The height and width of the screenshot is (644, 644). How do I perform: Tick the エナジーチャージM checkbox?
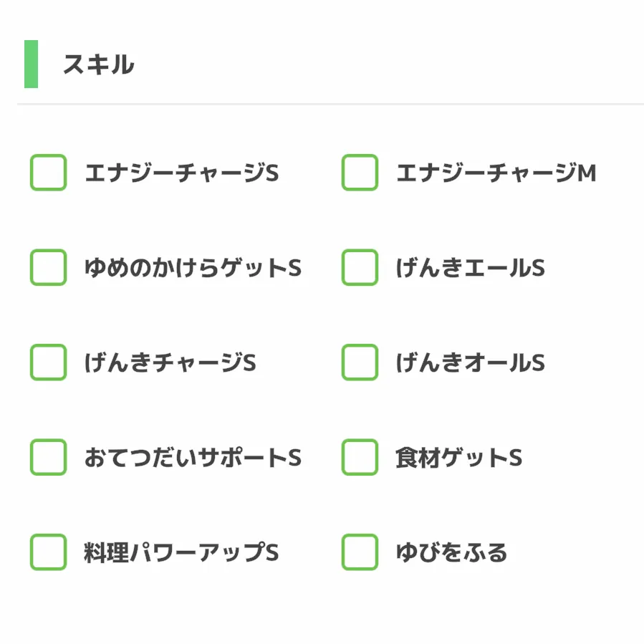360,173
